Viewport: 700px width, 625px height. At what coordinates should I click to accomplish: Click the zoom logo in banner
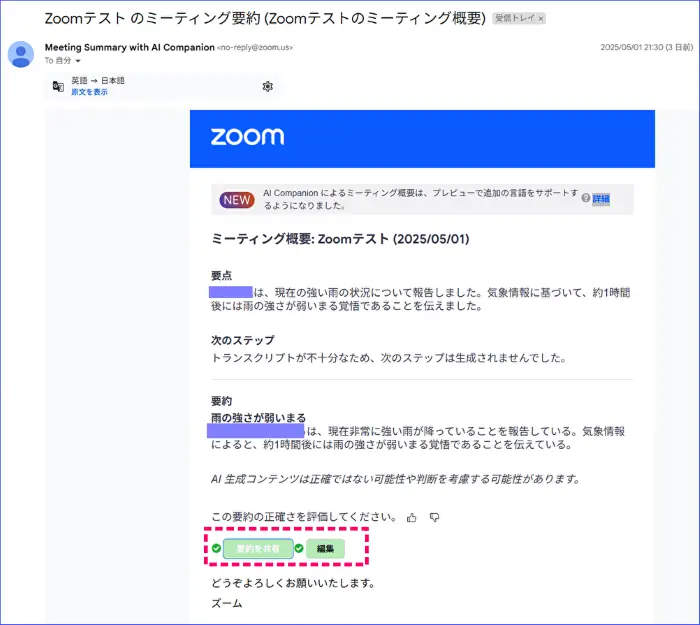(247, 137)
